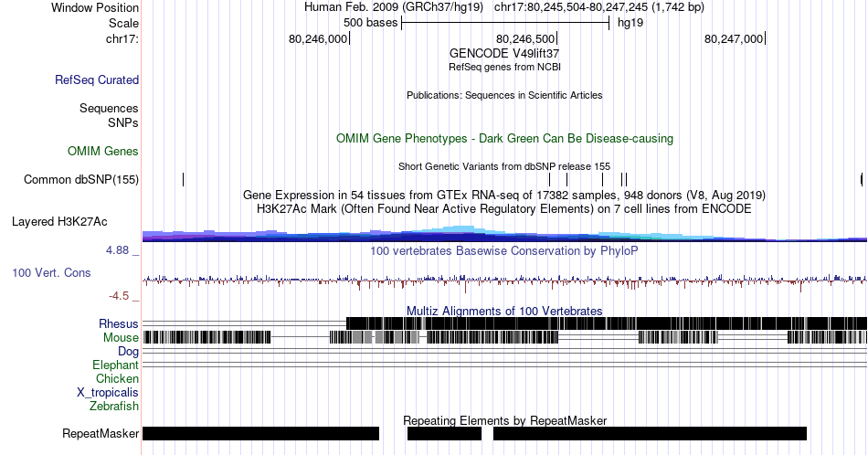Viewport: 868px width, 455px height.
Task: Click the chr17:80,245,504-80,247,245 position text
Action: [x=599, y=7]
